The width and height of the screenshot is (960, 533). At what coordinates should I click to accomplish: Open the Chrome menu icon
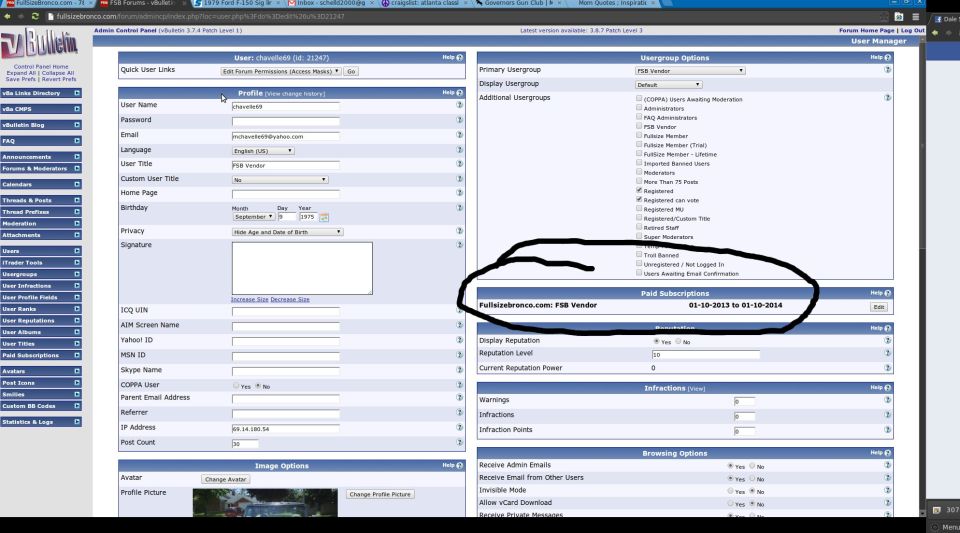coord(915,17)
